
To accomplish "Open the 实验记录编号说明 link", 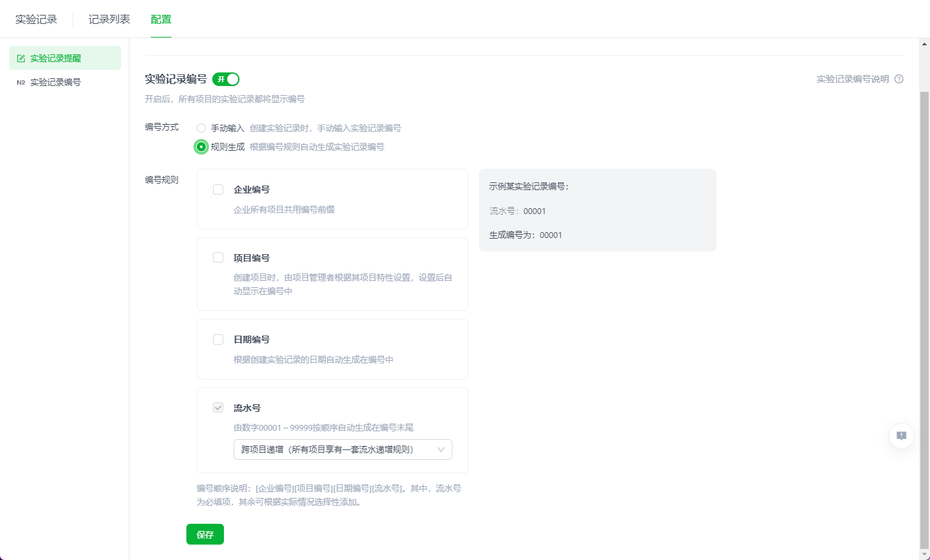I will pyautogui.click(x=853, y=79).
